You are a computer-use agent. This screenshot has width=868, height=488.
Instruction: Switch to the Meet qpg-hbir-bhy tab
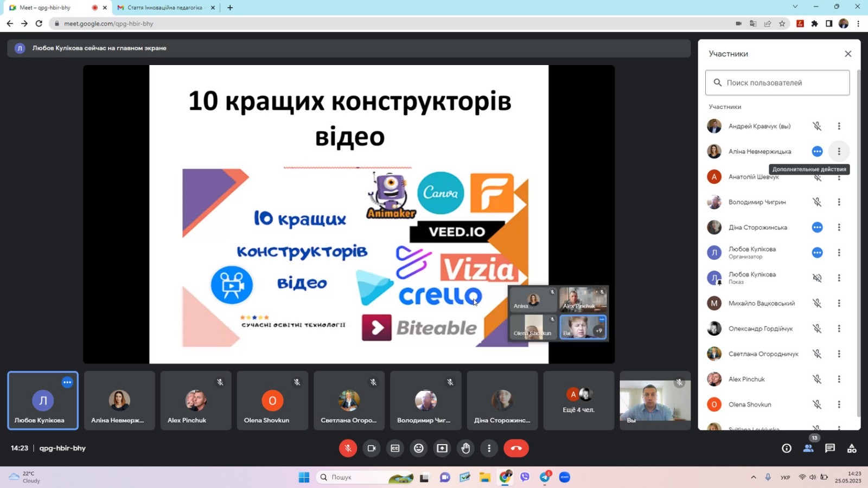click(57, 8)
